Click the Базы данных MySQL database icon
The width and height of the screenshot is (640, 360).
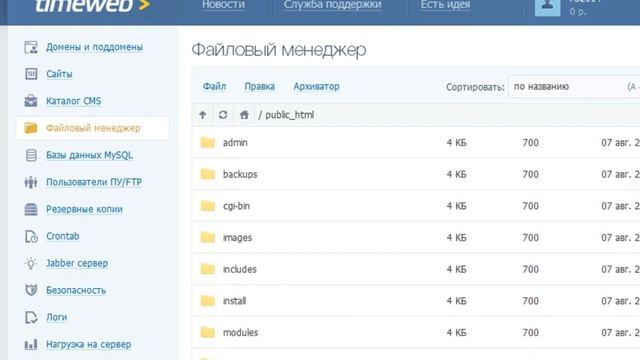tap(31, 155)
